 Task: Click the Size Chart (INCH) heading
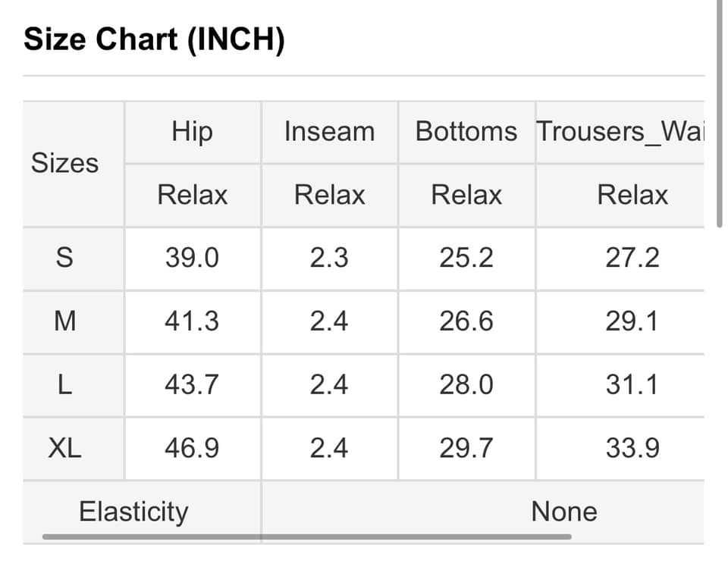[x=154, y=39]
